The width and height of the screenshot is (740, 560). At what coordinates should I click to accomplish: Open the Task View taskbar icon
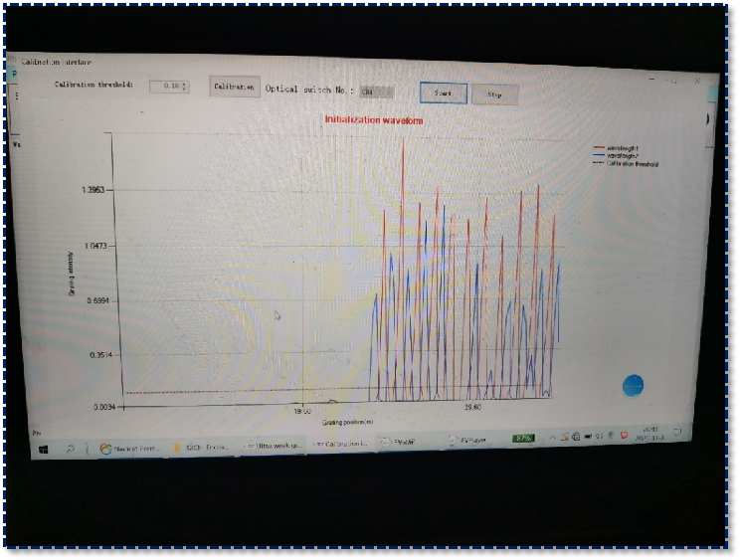point(86,449)
